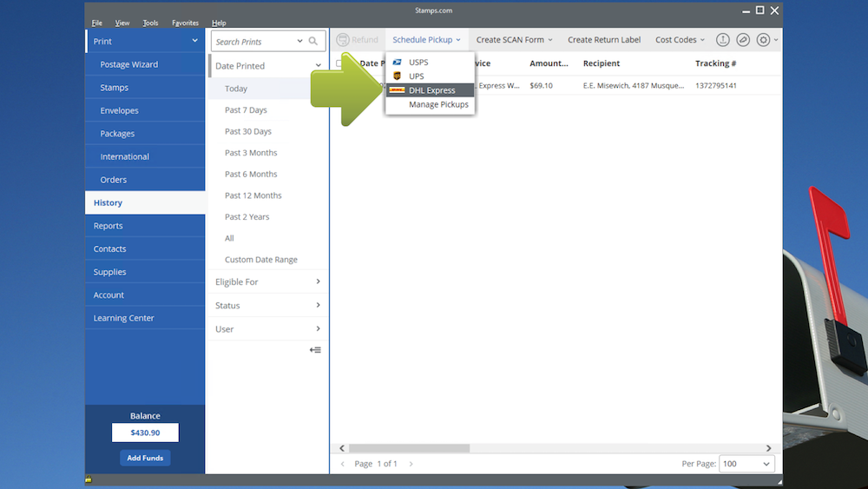Click the Add Funds button
This screenshot has height=489, width=868.
[x=145, y=458]
